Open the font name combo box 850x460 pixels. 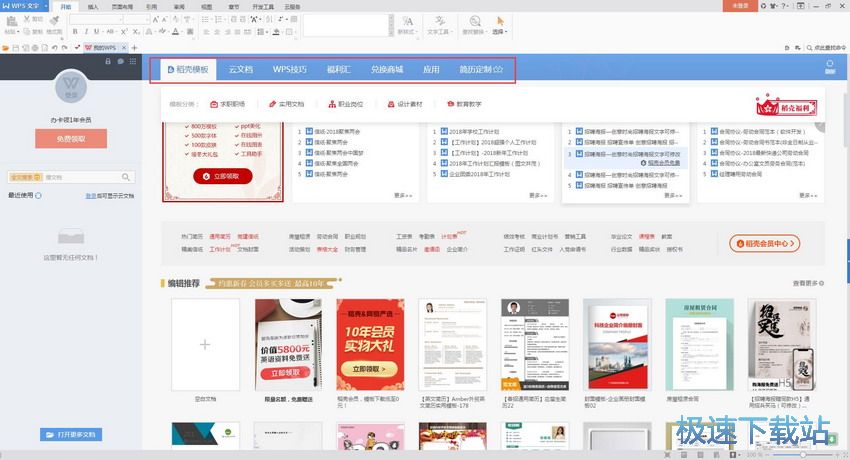coord(96,20)
